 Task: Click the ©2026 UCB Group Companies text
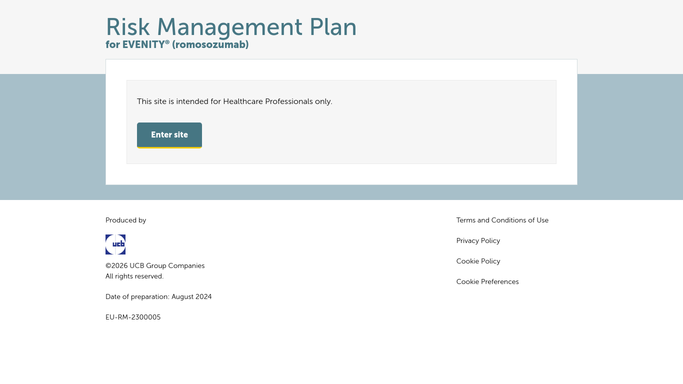pos(155,266)
